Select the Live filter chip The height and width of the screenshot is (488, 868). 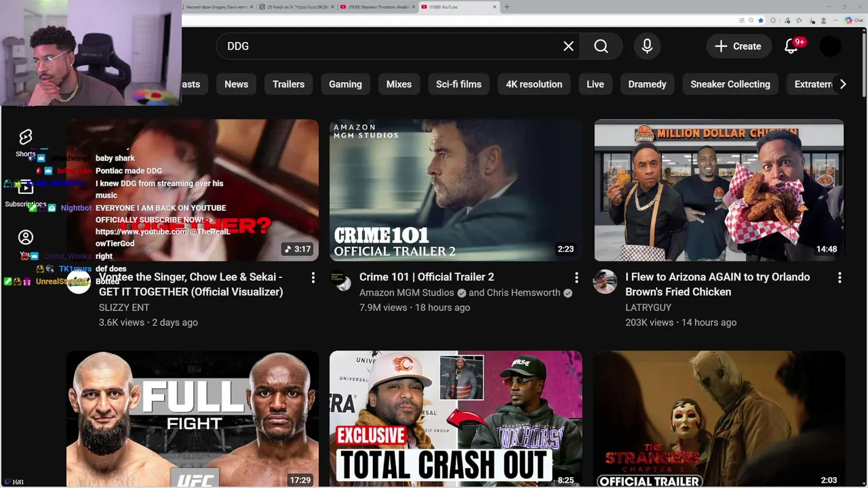tap(595, 84)
